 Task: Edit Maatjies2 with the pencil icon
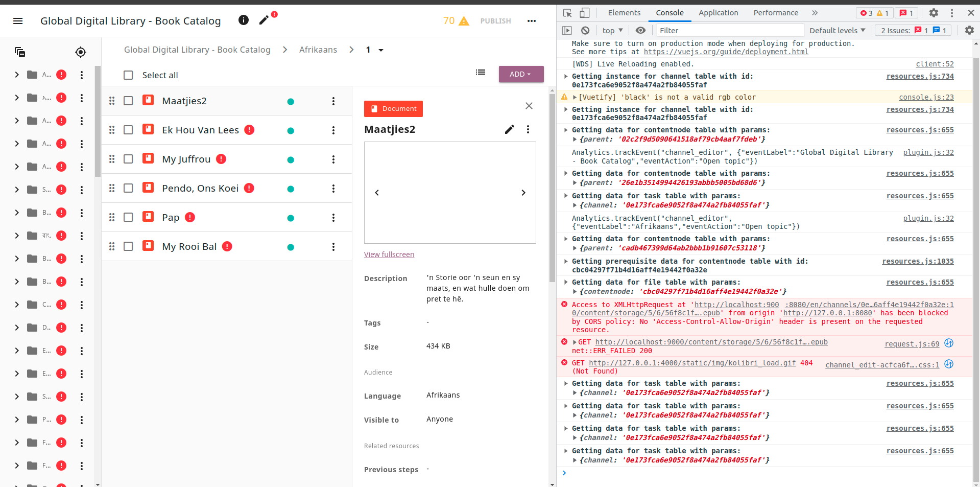(x=510, y=129)
